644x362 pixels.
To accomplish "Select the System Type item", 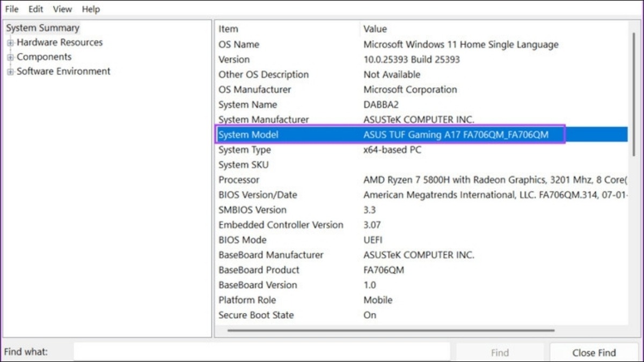I will (x=245, y=150).
